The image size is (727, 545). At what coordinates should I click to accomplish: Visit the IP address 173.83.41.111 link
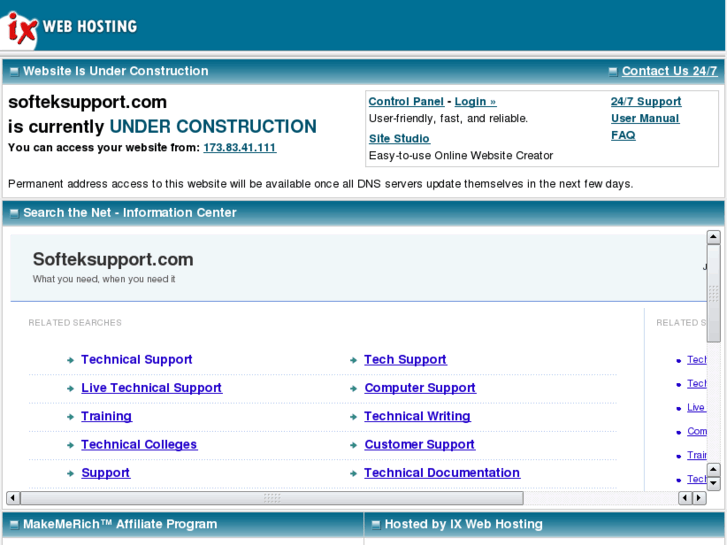240,147
